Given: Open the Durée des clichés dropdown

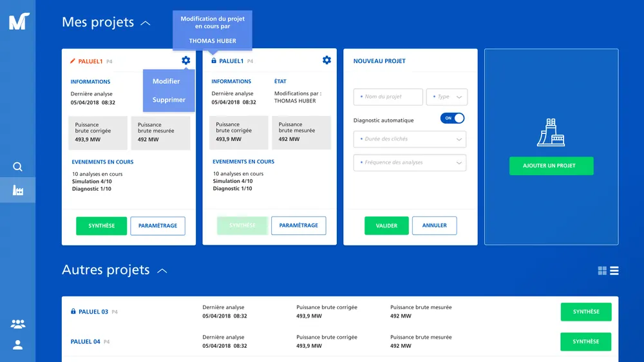Looking at the screenshot, I should coord(410,139).
